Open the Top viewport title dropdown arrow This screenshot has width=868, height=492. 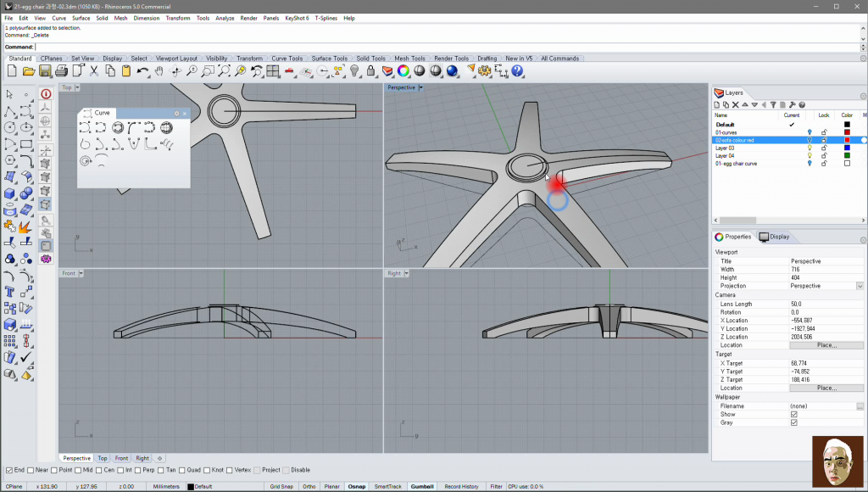77,87
